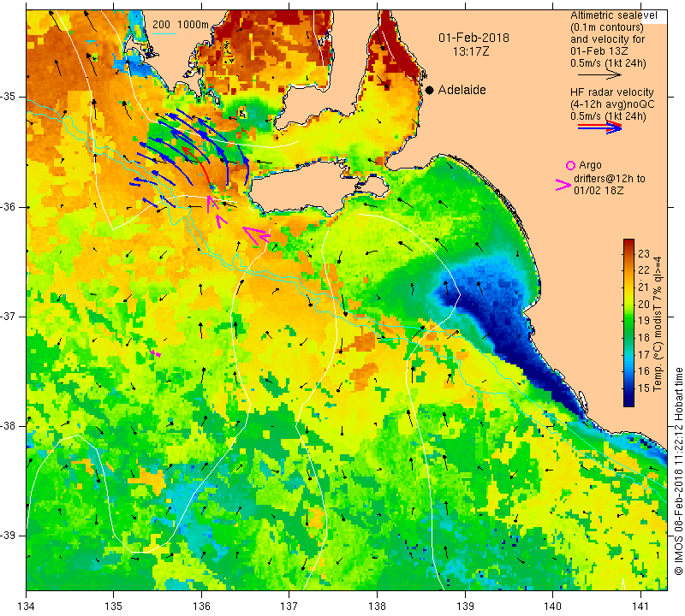Image resolution: width=685 pixels, height=616 pixels.
Task: Click the 'HF radar velocity' legend heading
Action: (612, 92)
